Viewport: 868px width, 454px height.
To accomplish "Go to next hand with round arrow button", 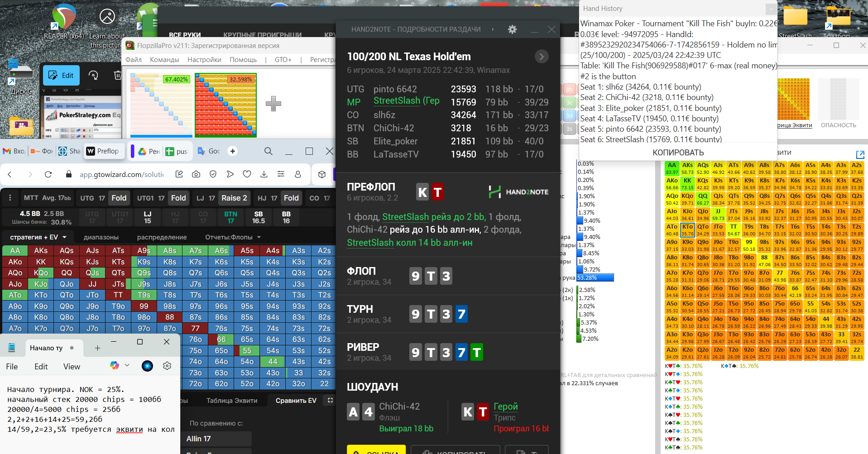I will [x=542, y=57].
